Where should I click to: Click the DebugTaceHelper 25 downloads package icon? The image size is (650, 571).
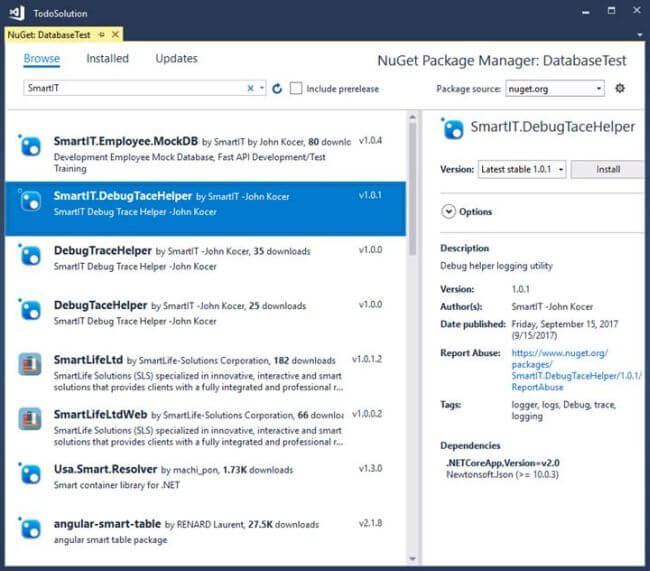30,310
